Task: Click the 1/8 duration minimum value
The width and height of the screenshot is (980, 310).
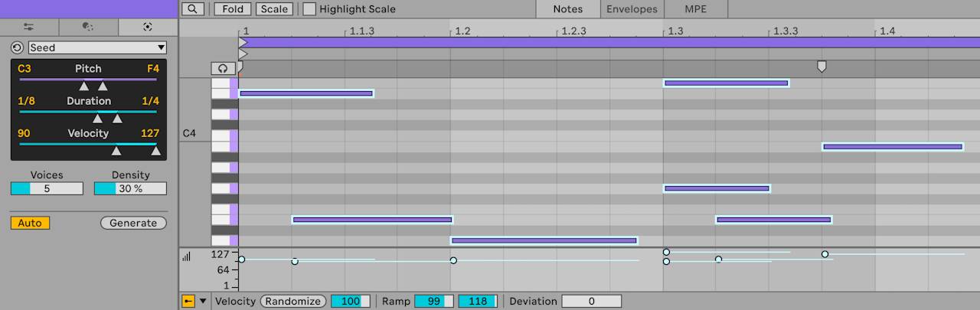Action: point(26,101)
